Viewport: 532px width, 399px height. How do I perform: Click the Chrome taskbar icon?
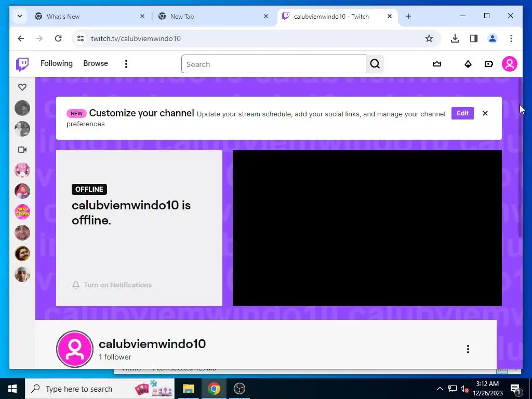point(214,389)
